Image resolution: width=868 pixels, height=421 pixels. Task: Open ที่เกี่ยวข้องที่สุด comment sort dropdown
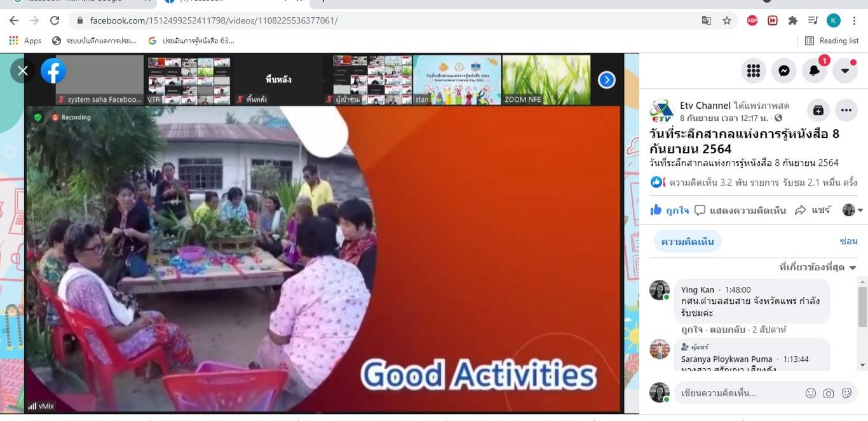coord(818,267)
